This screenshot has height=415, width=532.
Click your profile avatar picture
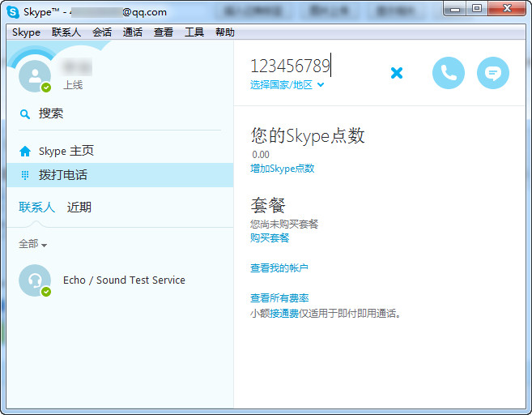(35, 76)
